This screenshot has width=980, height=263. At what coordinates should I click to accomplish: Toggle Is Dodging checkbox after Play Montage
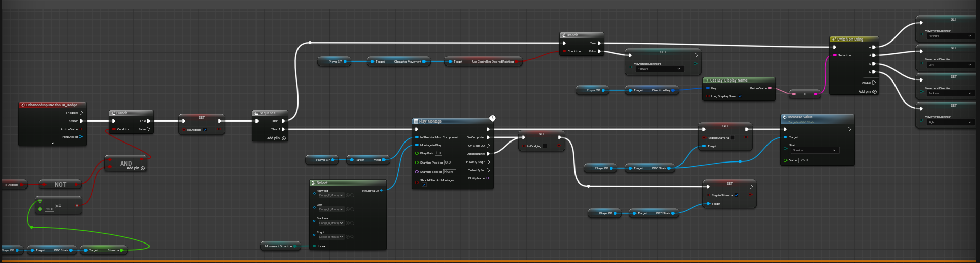tap(545, 146)
